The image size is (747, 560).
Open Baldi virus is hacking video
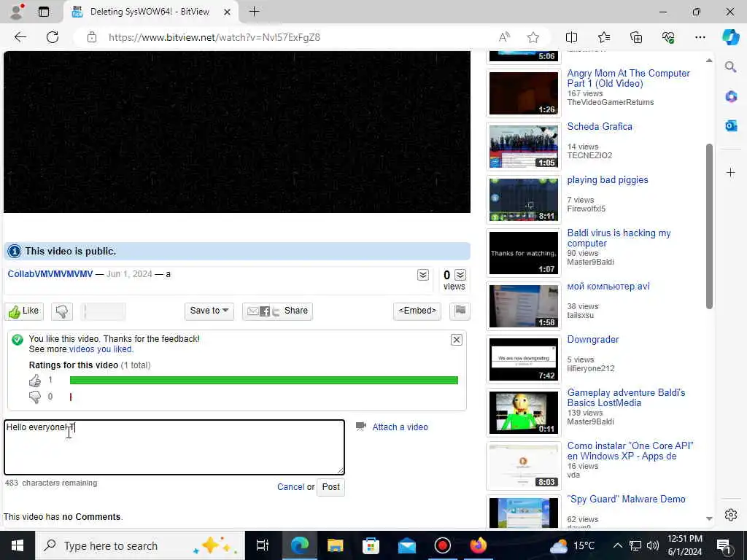coord(619,238)
